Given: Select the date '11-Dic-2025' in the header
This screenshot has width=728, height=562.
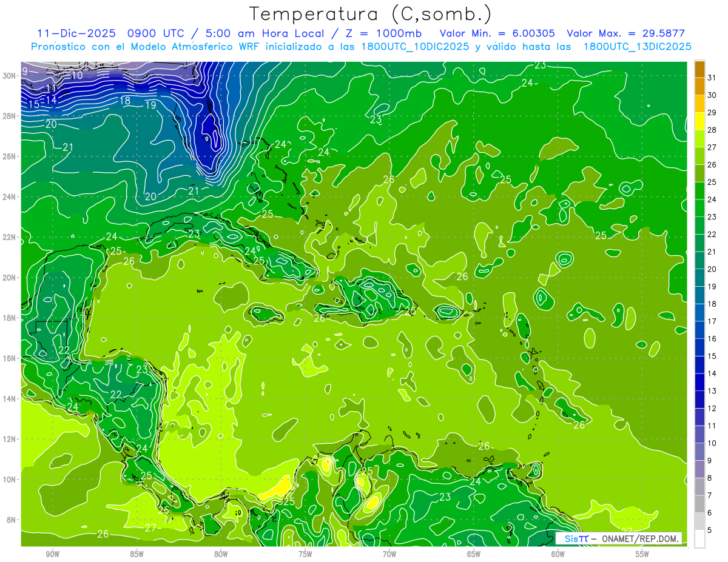Looking at the screenshot, I should point(75,33).
